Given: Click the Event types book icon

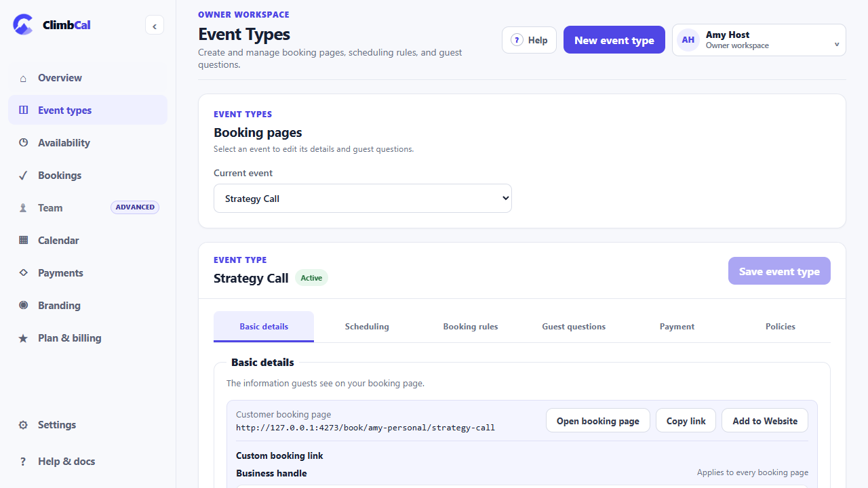Looking at the screenshot, I should (x=24, y=110).
